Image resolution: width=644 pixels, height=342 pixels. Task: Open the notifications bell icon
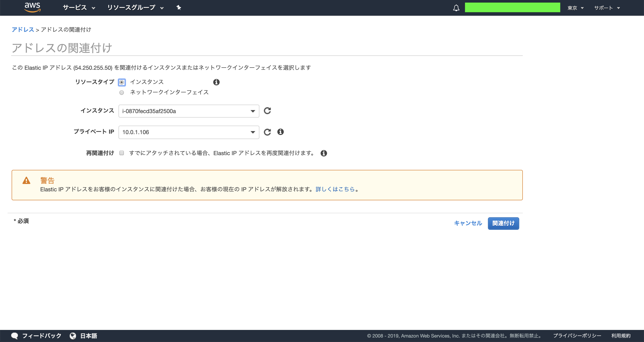pos(456,8)
